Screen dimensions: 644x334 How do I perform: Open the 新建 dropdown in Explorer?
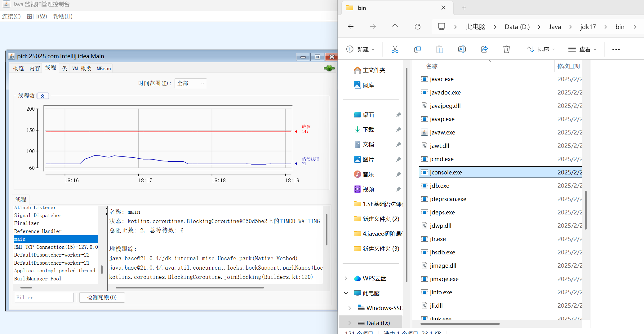pos(360,49)
